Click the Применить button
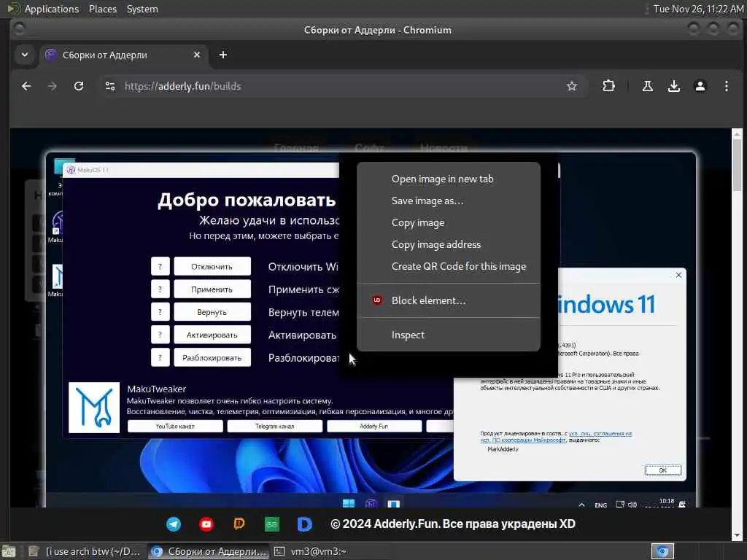The width and height of the screenshot is (747, 560). (212, 289)
